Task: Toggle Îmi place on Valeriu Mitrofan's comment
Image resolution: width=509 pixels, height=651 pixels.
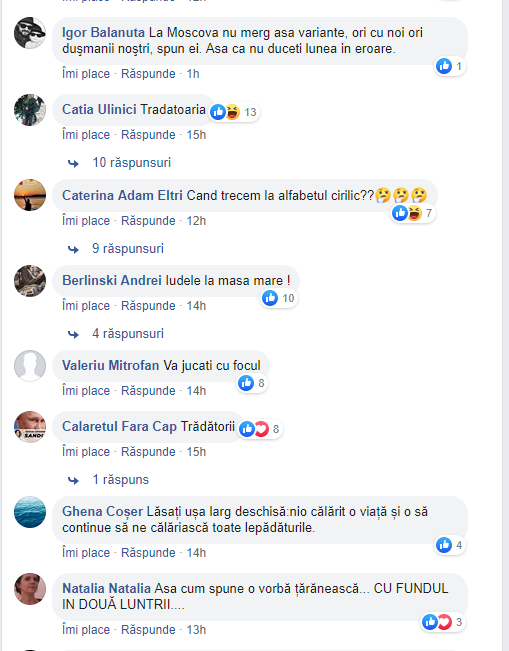Action: click(86, 391)
